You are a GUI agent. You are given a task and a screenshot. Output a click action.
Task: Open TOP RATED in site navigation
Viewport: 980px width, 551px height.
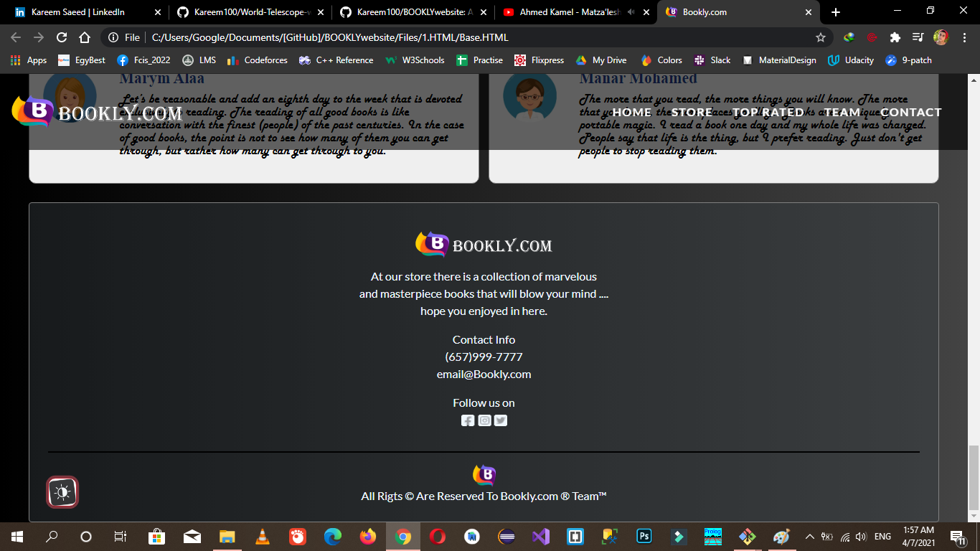click(x=768, y=112)
